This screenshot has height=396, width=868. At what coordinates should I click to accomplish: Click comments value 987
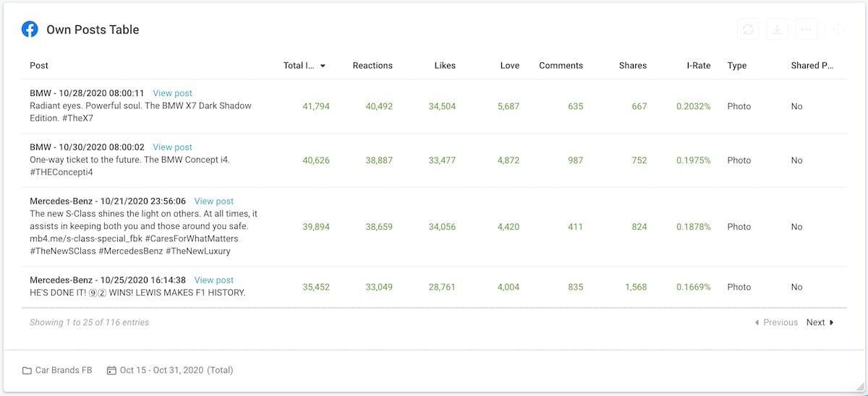click(576, 160)
